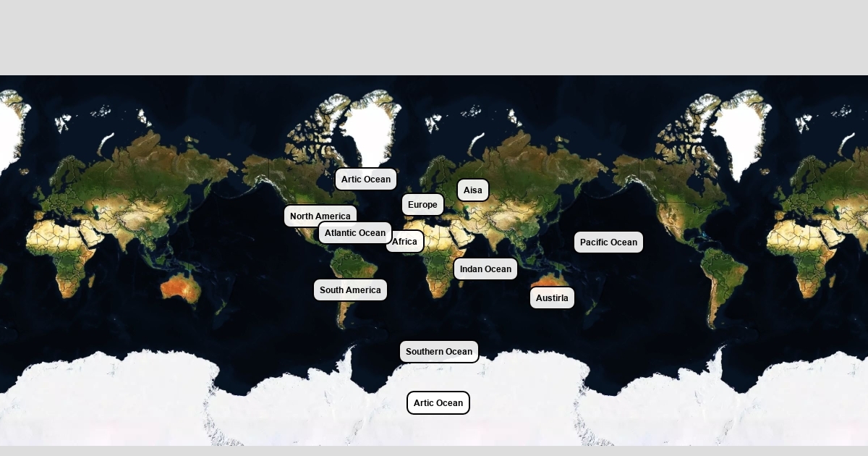Select the South America label

[x=350, y=290]
